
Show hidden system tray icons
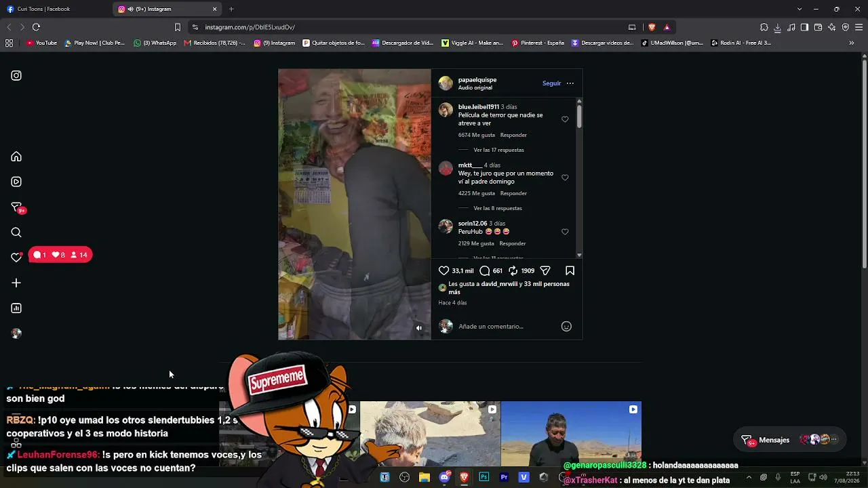coord(749,477)
